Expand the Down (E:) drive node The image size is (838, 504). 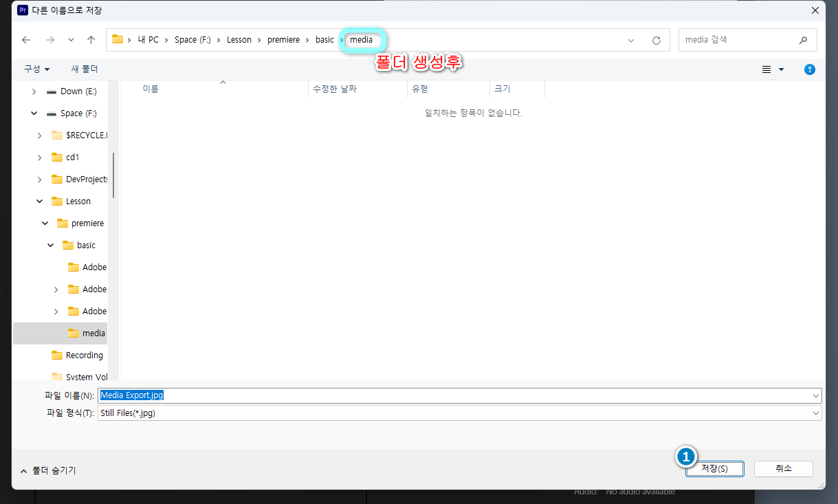(x=34, y=91)
